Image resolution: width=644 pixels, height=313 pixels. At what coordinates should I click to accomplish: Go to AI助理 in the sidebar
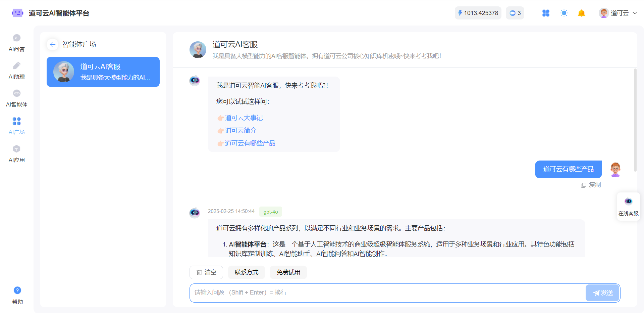click(x=17, y=71)
